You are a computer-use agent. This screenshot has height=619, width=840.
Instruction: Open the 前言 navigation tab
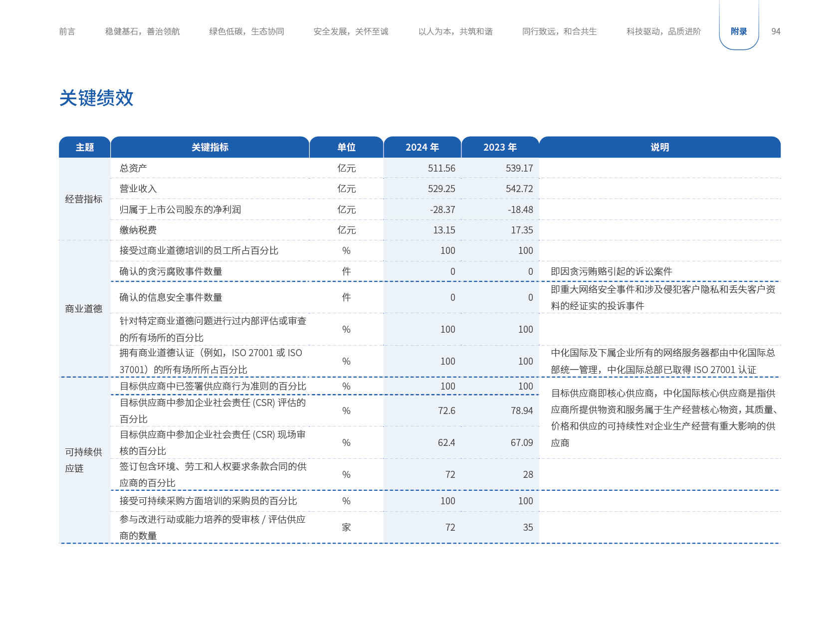67,31
